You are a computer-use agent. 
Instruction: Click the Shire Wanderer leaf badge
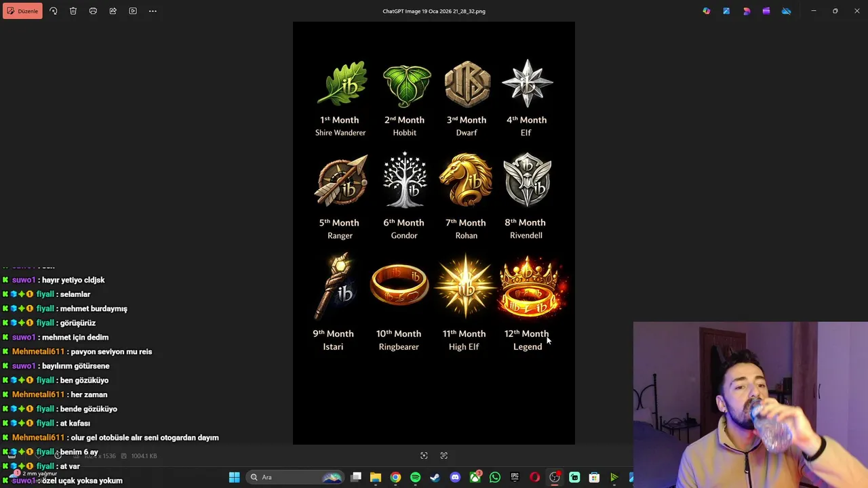point(341,83)
